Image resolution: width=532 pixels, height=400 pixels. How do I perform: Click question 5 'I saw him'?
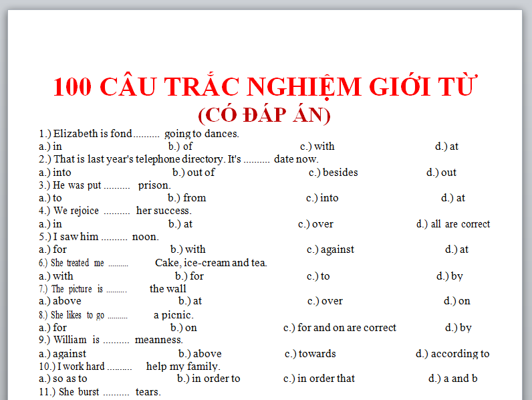[98, 237]
